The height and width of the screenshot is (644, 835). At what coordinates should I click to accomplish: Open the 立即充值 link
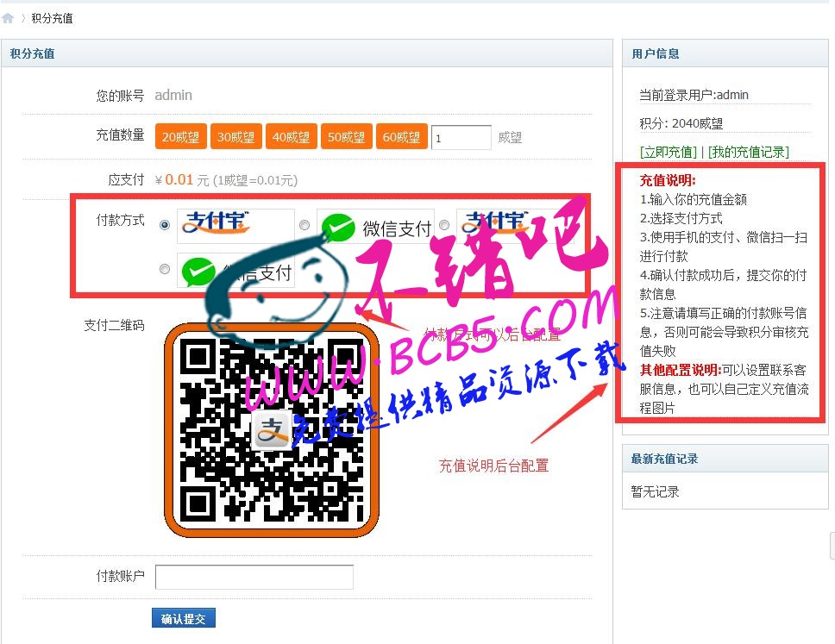pyautogui.click(x=669, y=153)
